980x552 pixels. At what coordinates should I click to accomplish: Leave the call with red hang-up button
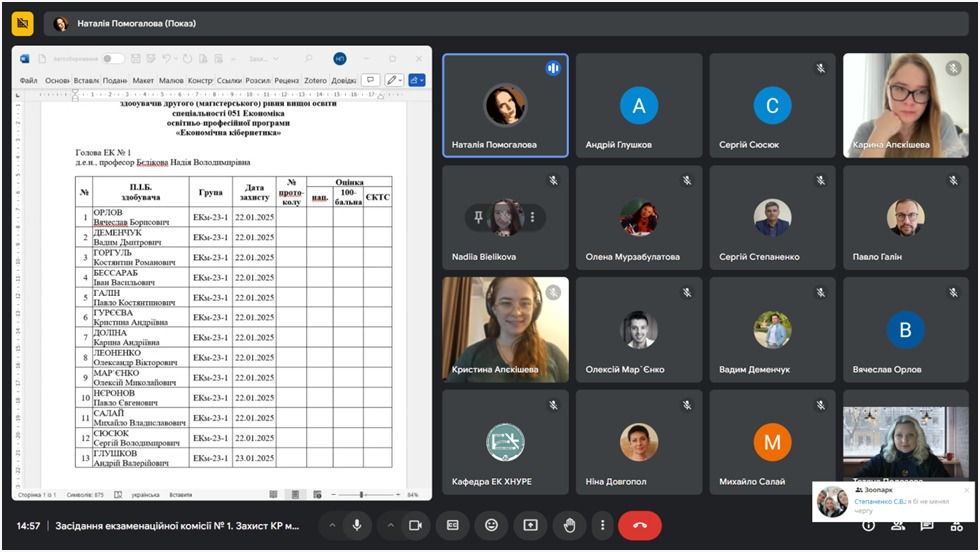[x=639, y=525]
